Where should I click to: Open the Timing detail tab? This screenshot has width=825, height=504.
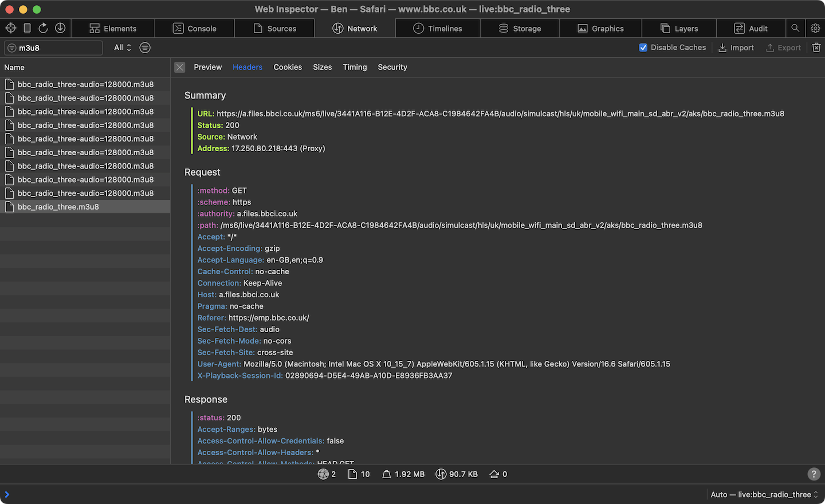(355, 67)
